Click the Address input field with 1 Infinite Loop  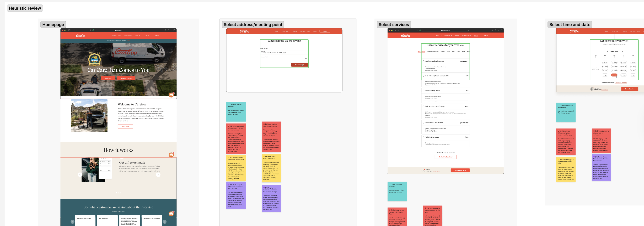284,52
